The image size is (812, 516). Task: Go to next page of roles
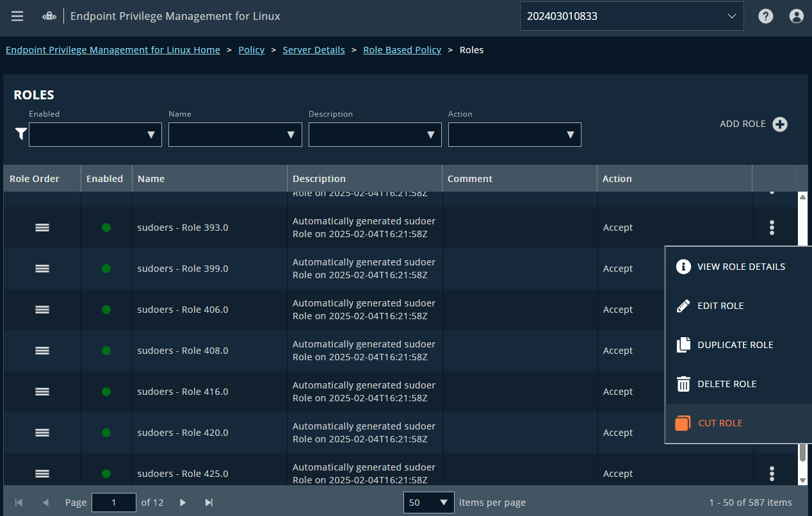(183, 503)
